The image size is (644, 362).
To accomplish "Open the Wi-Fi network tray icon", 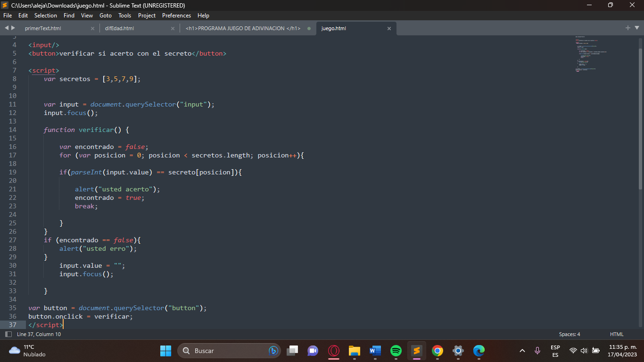I will [x=573, y=351].
